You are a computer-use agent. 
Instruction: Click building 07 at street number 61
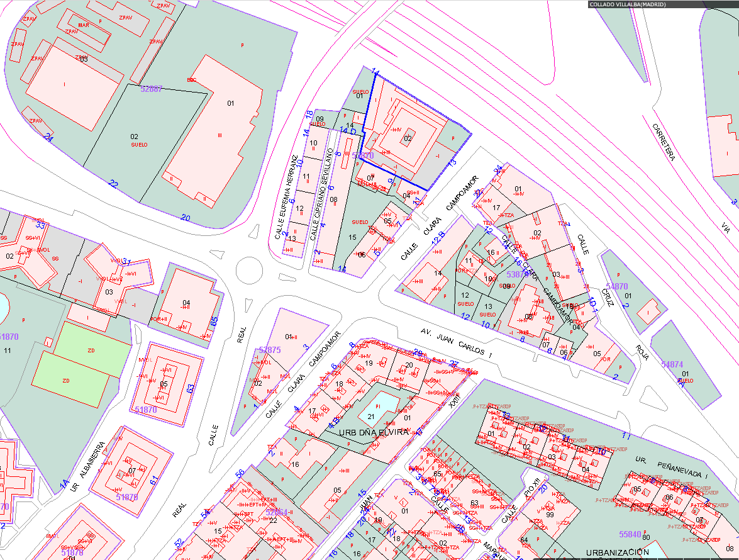[x=132, y=470]
